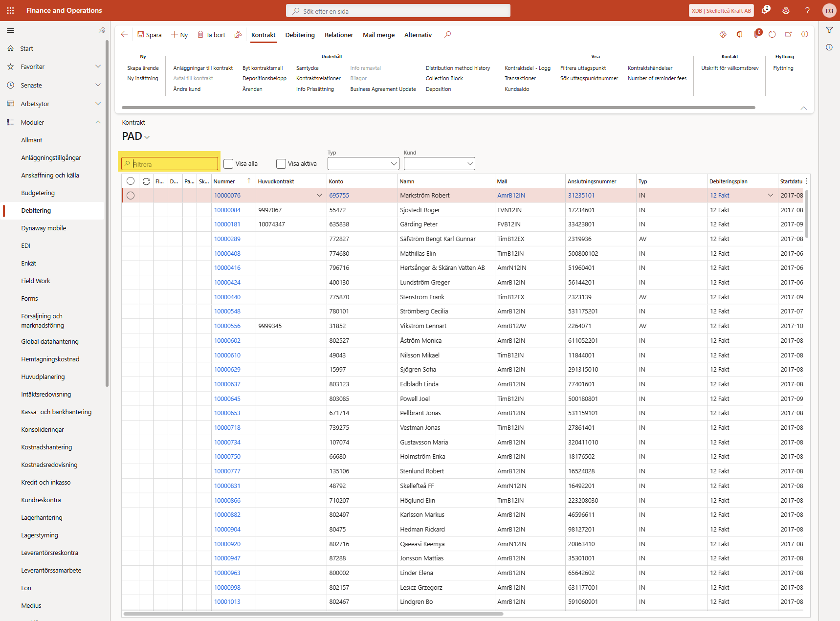
Task: Switch to the Debitering tab
Action: (x=300, y=35)
